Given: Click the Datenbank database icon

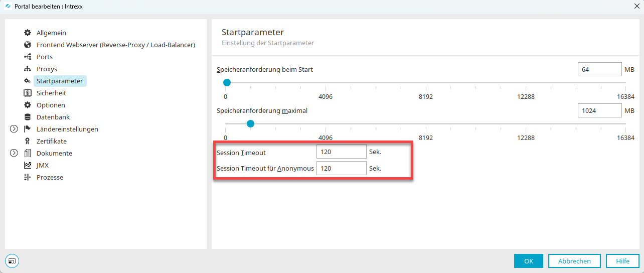Looking at the screenshot, I should [28, 117].
